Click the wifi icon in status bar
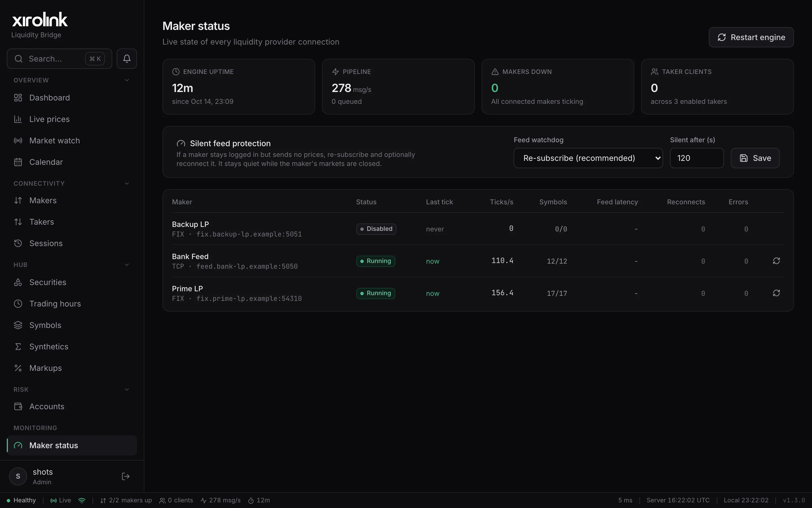The image size is (812, 508). pos(81,500)
